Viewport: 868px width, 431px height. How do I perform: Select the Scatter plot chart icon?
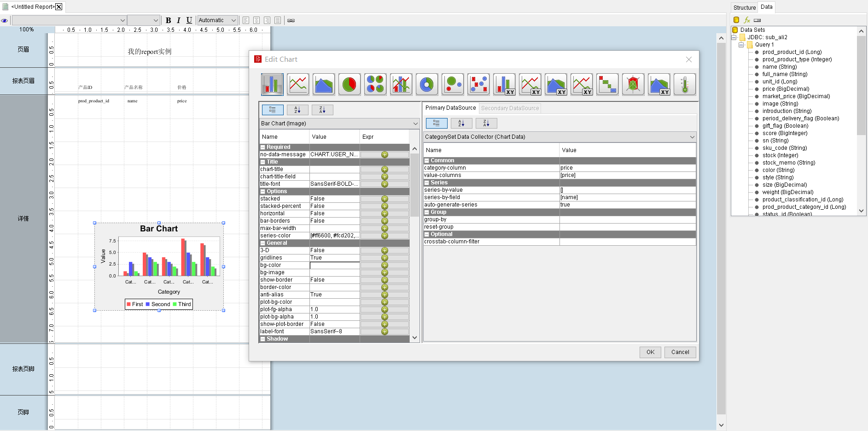pyautogui.click(x=478, y=84)
